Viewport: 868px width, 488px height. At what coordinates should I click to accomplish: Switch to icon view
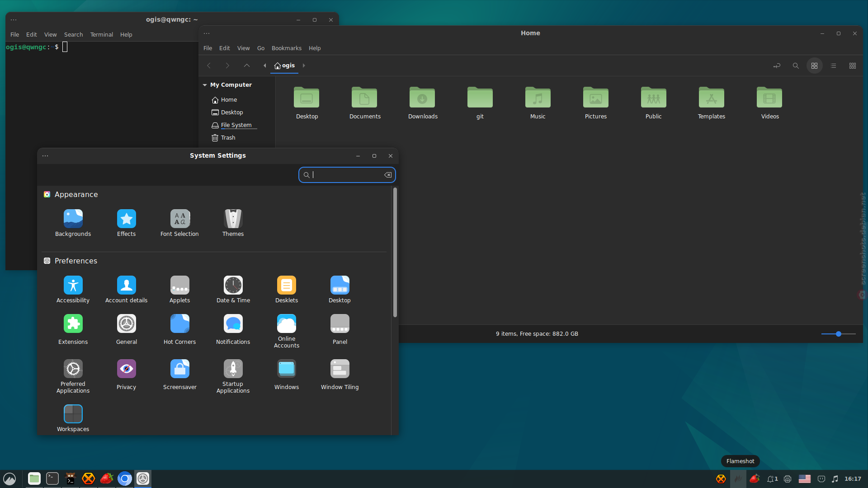tap(814, 66)
